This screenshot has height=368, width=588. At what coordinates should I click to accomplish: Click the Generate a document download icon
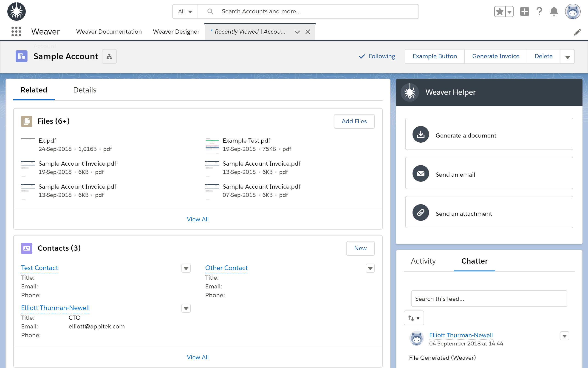point(421,134)
